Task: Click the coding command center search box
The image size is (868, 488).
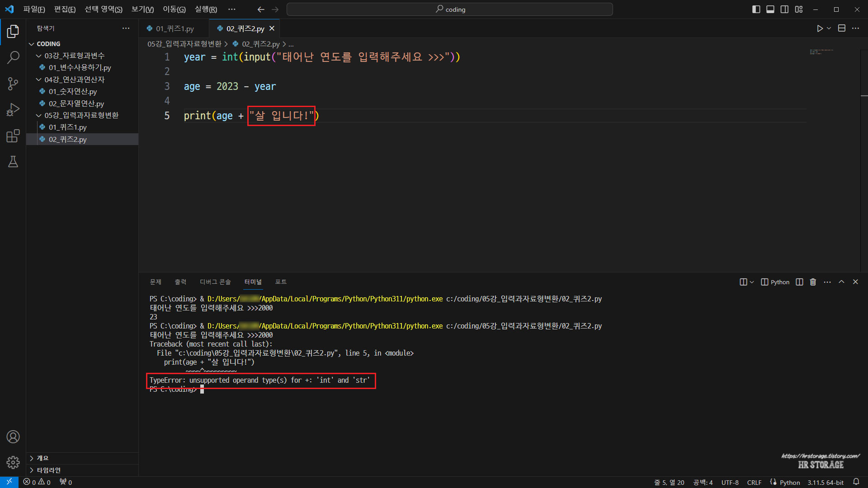Action: click(450, 9)
